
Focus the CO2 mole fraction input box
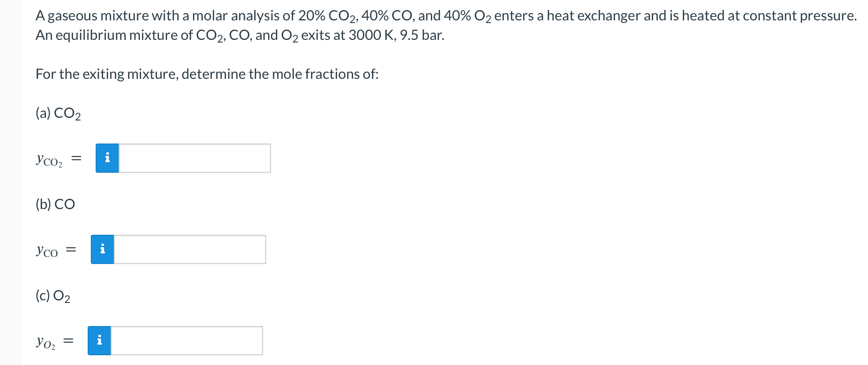click(x=194, y=158)
